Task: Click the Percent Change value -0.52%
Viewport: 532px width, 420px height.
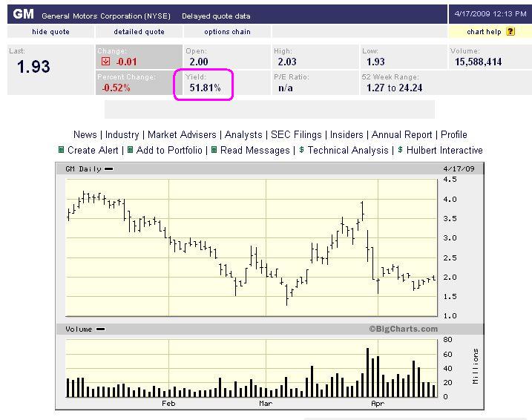Action: pyautogui.click(x=116, y=88)
